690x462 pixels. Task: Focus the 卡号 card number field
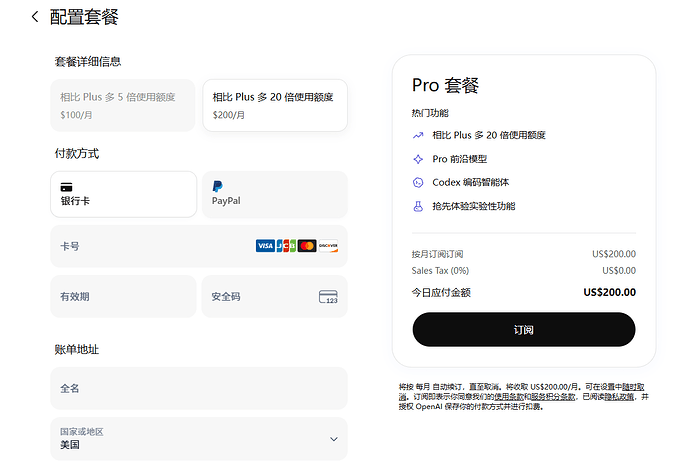pos(199,246)
